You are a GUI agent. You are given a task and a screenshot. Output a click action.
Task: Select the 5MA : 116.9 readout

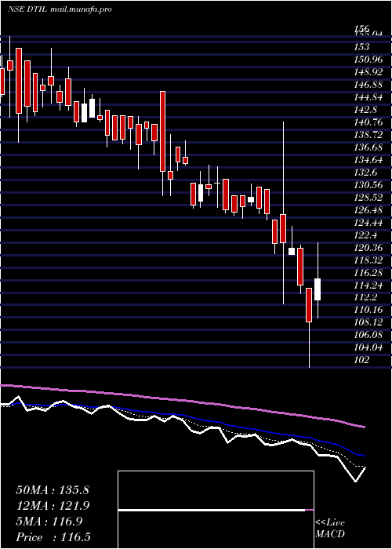[x=49, y=522]
